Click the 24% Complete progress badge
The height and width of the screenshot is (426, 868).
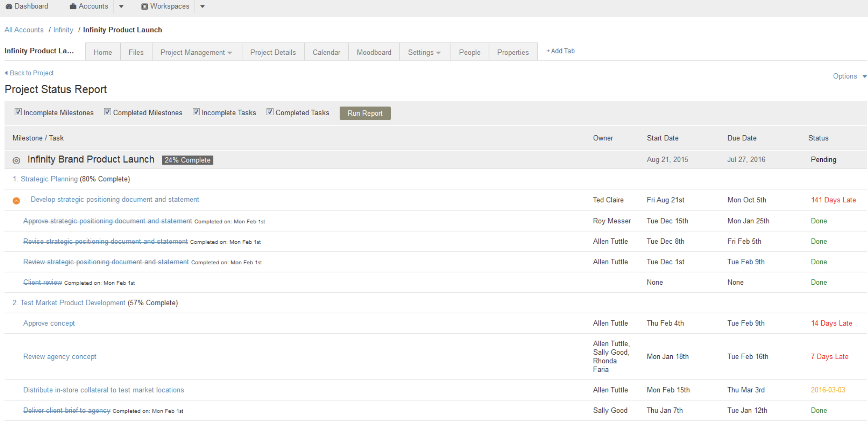click(x=188, y=160)
